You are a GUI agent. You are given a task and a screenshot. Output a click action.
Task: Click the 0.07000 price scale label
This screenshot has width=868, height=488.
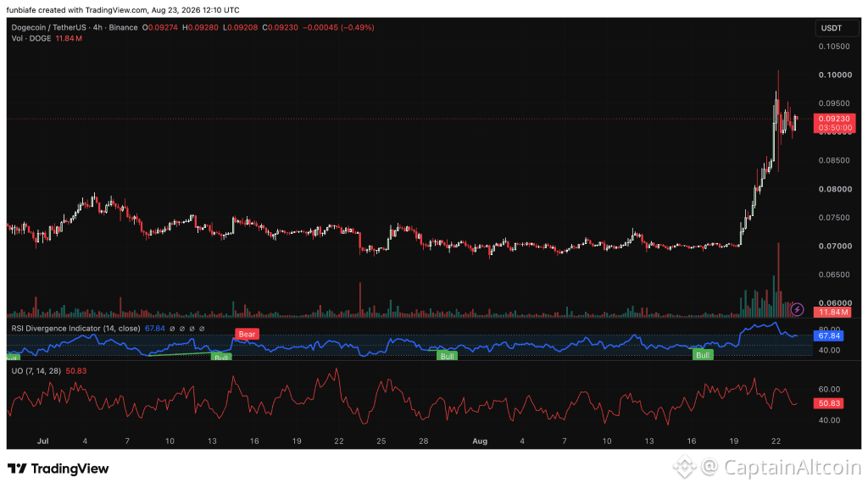pos(835,247)
